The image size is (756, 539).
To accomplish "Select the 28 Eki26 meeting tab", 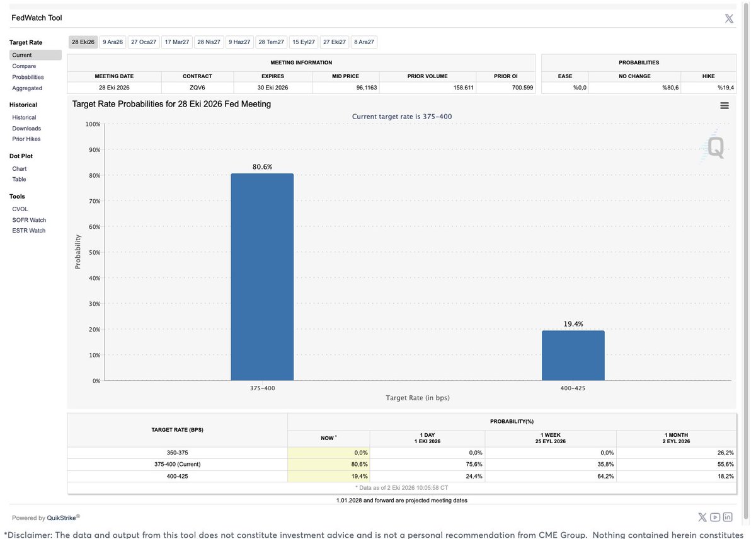I will 83,42.
